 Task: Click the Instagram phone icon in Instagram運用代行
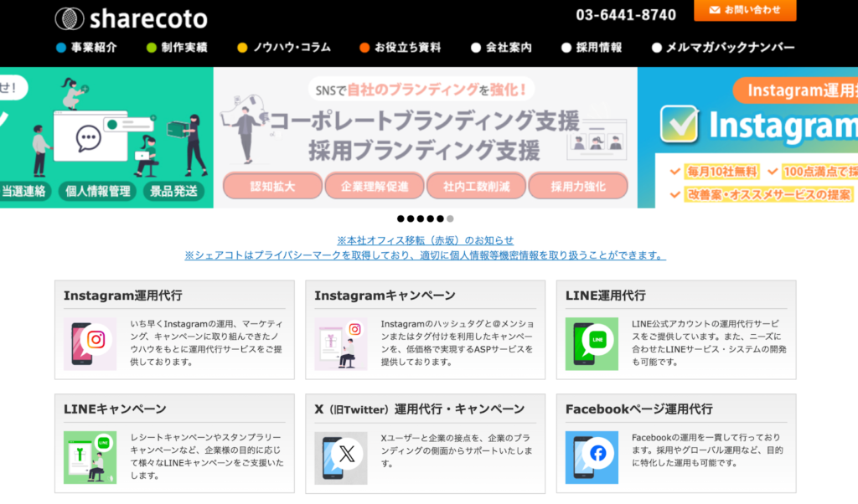tap(90, 343)
